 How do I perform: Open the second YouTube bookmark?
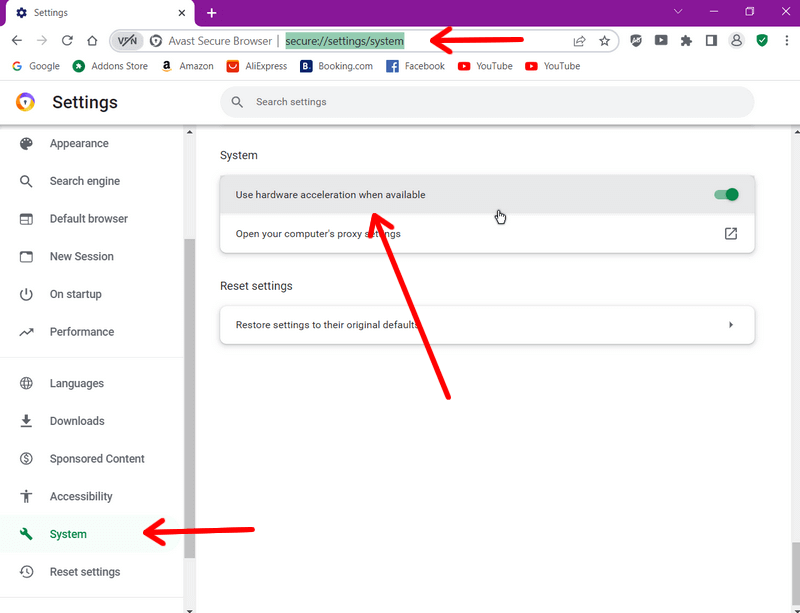553,66
